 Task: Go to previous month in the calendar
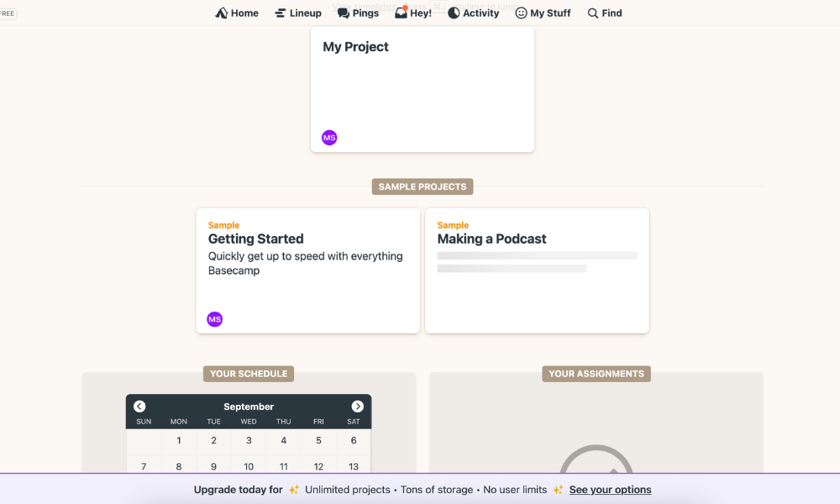[139, 407]
